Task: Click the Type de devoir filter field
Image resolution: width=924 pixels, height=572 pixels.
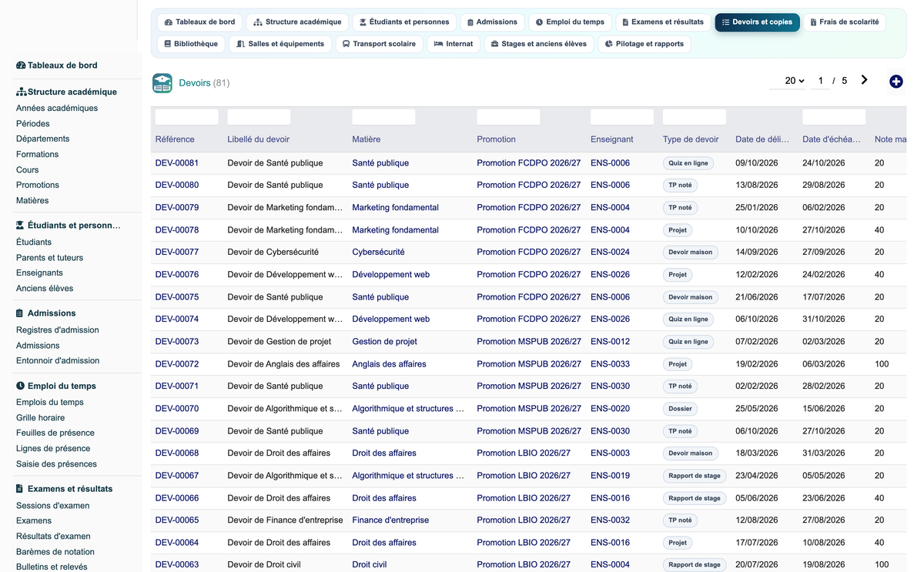Action: (x=695, y=117)
